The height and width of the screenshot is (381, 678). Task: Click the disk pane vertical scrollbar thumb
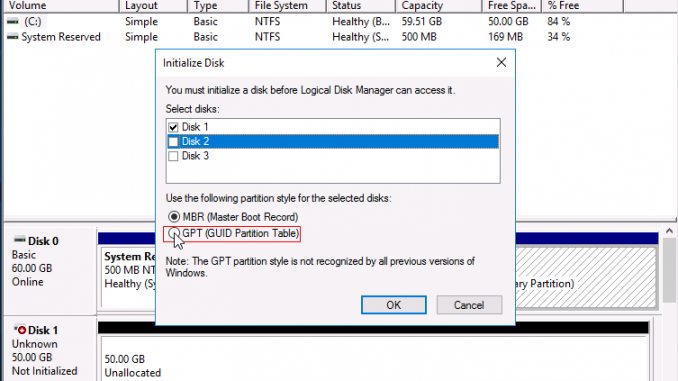(x=669, y=270)
